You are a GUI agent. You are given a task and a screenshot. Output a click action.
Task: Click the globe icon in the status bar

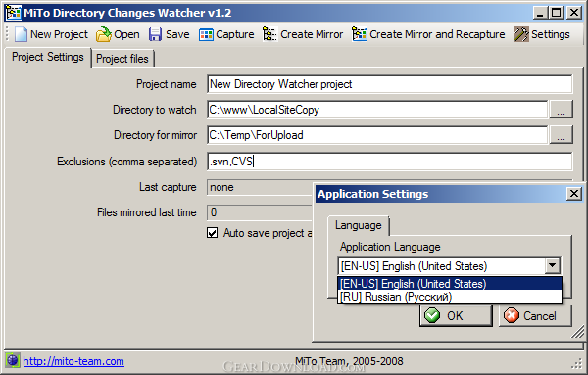pos(13,360)
